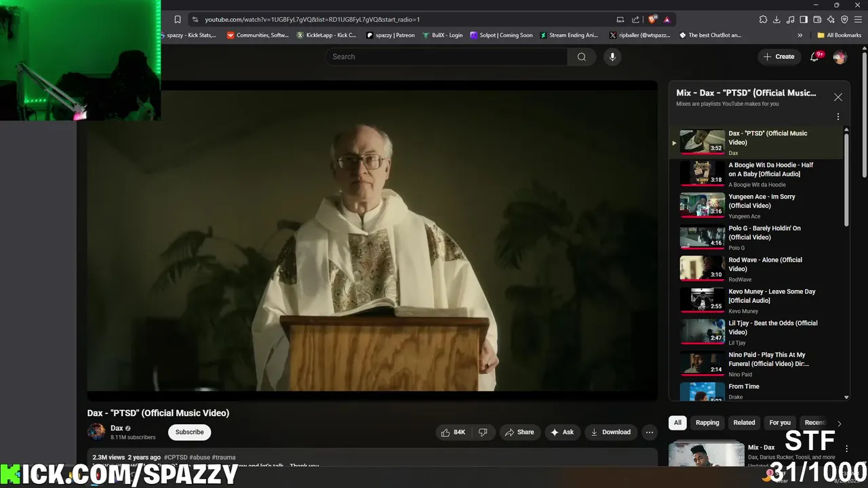The width and height of the screenshot is (868, 488).
Task: Expand filter chips with right chevron
Action: (839, 424)
